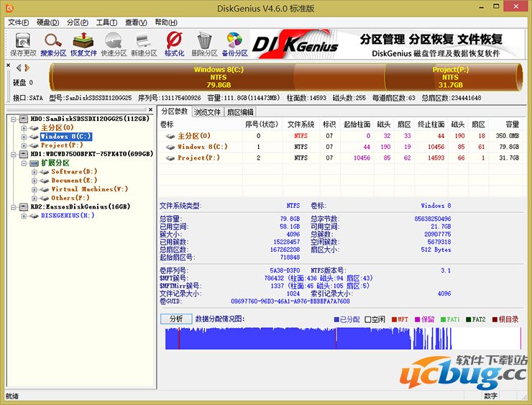Open Search Partitions (搜索分区) tool
Screen dimensions: 532x405
point(53,44)
